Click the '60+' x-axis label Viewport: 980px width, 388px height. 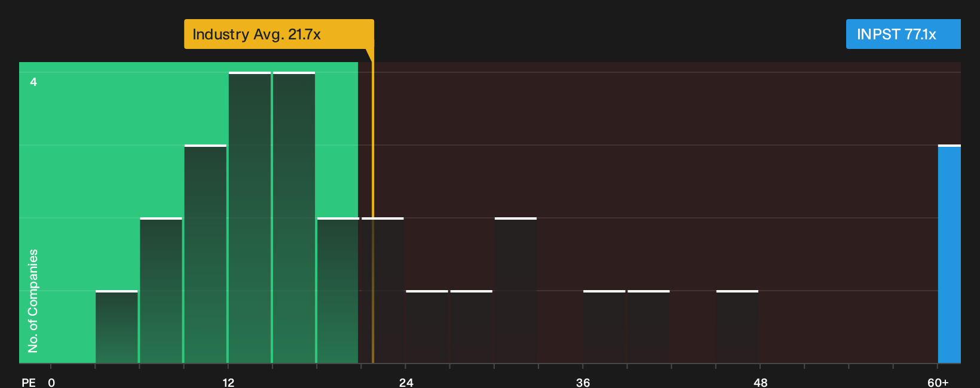pos(938,382)
